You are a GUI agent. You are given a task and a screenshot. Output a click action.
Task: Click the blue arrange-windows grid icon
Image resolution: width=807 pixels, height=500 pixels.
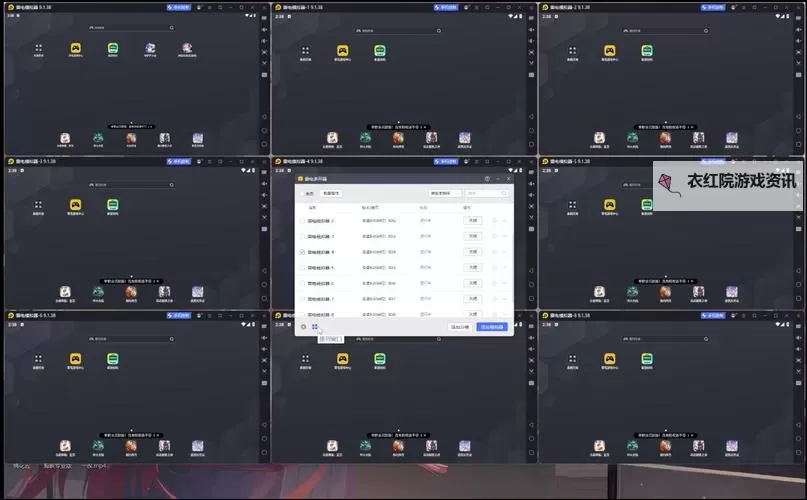tap(314, 326)
